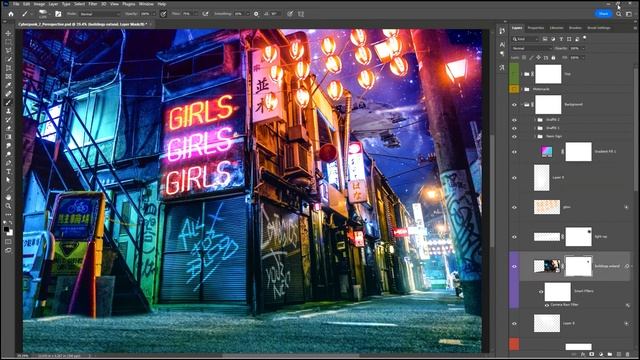Image resolution: width=640 pixels, height=360 pixels.
Task: Filter layers by type layer icon
Action: (561, 39)
